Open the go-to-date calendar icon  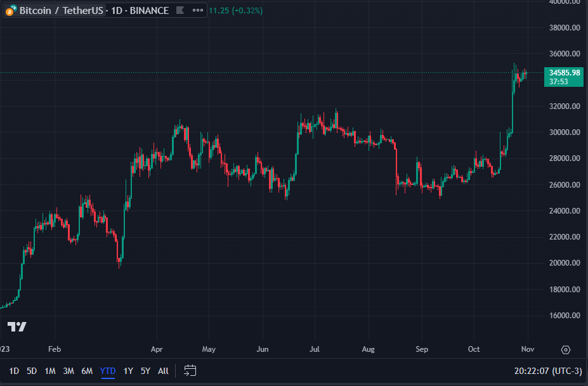point(190,371)
